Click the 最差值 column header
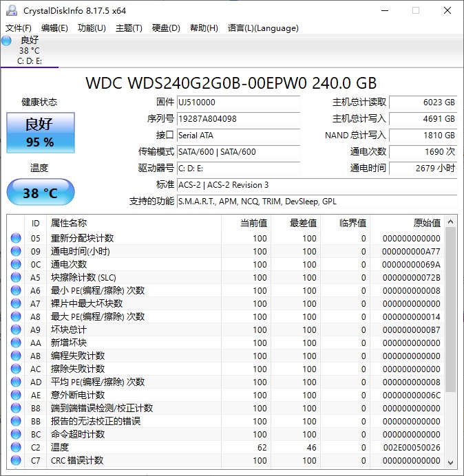Screen dimensions: 464x476 coord(295,224)
